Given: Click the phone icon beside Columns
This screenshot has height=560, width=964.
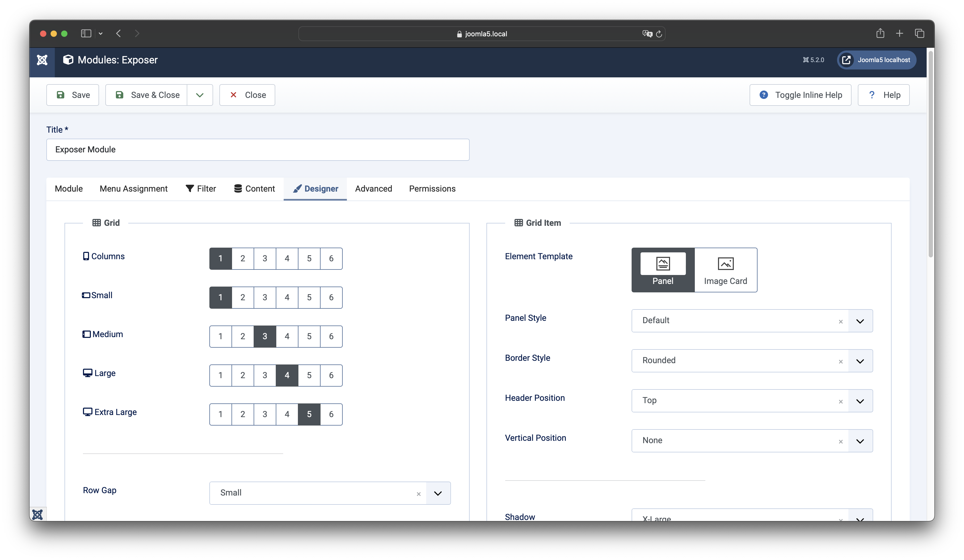Looking at the screenshot, I should (86, 256).
